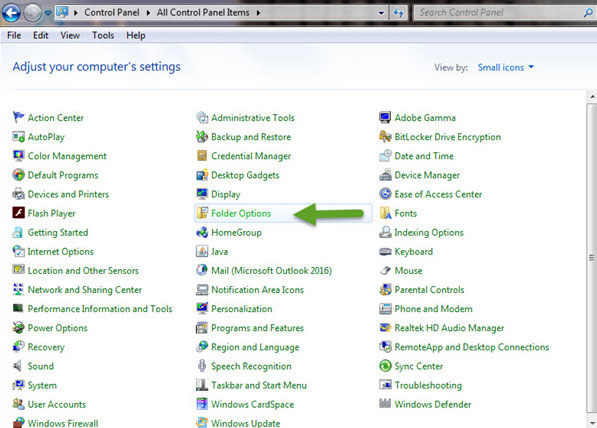Open the Windows CardSpace icon
The width and height of the screenshot is (597, 428).
click(x=202, y=404)
